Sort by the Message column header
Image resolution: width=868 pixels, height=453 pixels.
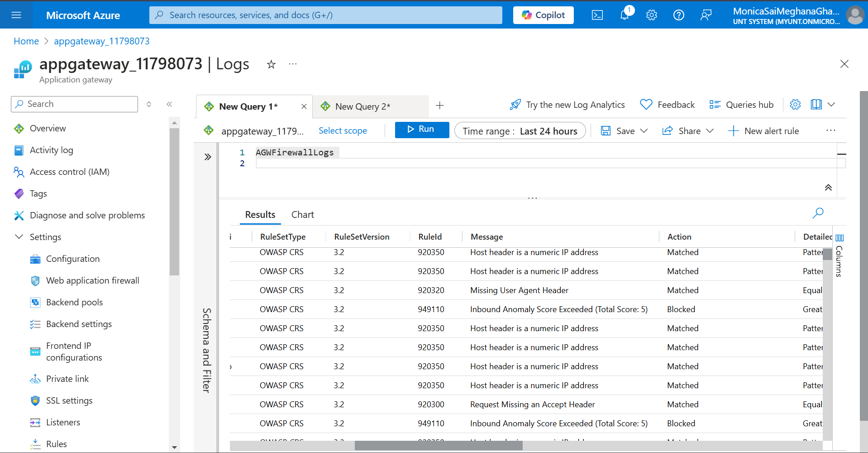(486, 237)
